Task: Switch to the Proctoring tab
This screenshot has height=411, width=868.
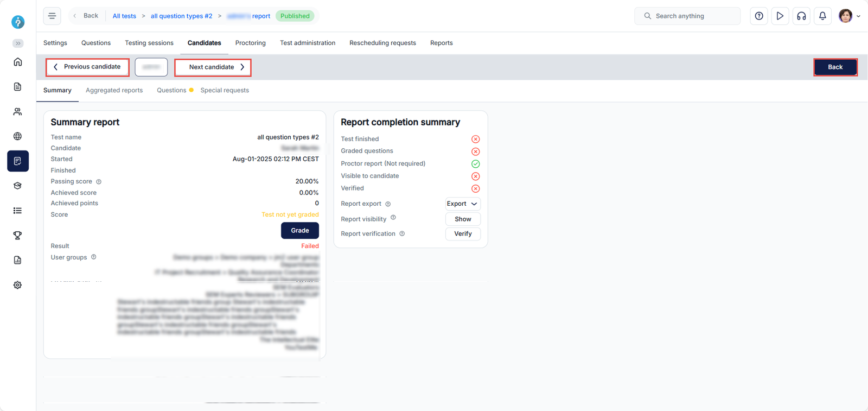Action: tap(250, 43)
